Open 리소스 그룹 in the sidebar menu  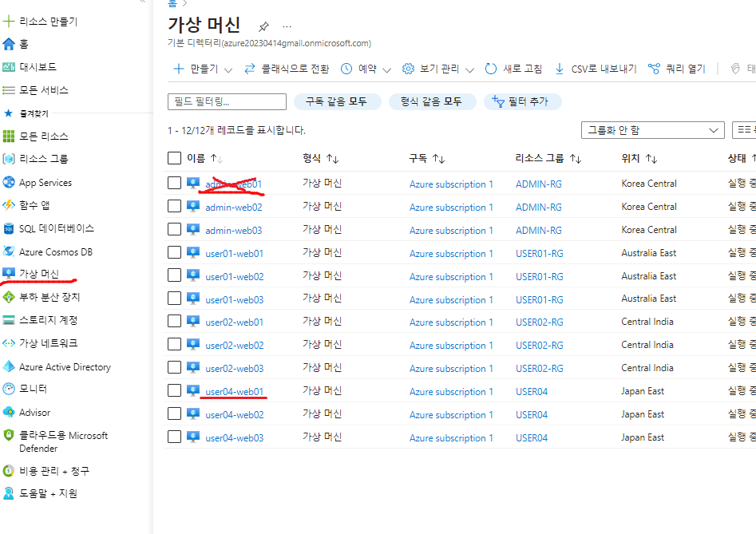[44, 159]
